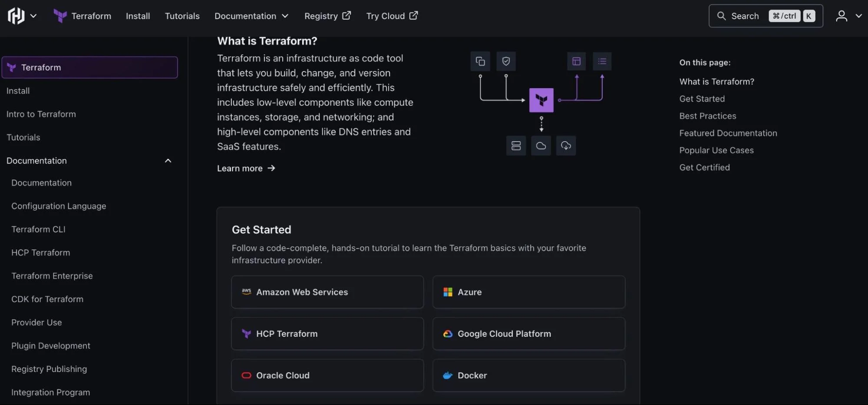Click the purple Terraform logo in navbar
The height and width of the screenshot is (405, 868).
[60, 16]
